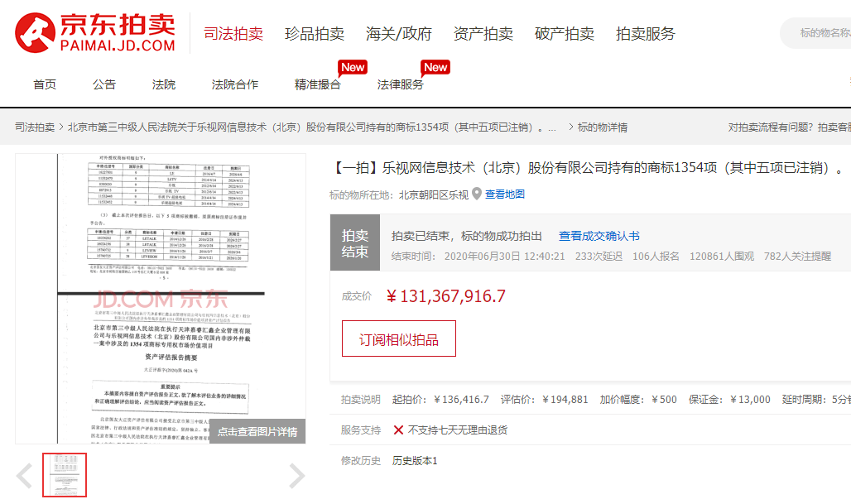Click 拍卖已结束,标的物成功拍出 status text
Screen dimensions: 851x504
[x=467, y=236]
